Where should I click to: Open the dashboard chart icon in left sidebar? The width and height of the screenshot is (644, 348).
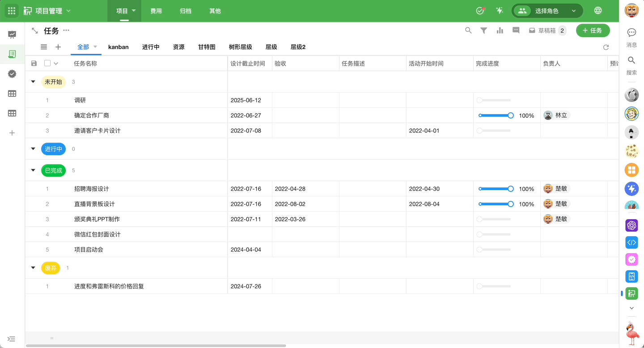[12, 34]
